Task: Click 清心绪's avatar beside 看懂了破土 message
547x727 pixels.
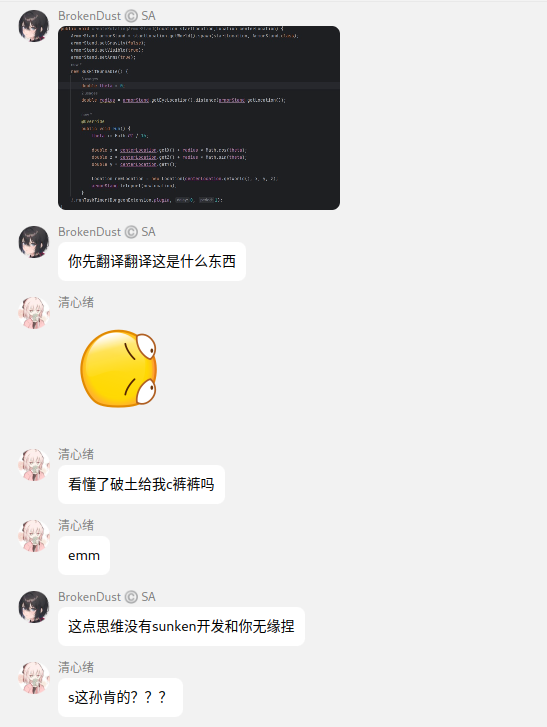Action: coord(33,465)
